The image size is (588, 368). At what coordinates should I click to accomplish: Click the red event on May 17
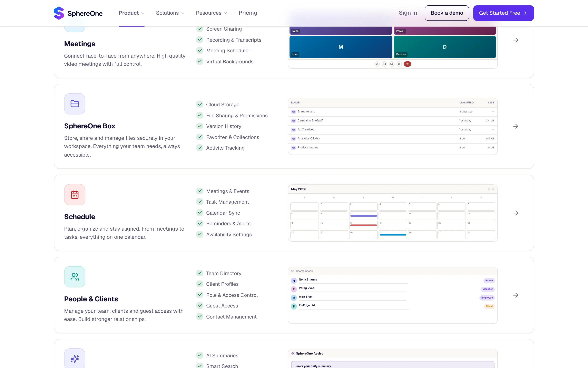click(363, 225)
